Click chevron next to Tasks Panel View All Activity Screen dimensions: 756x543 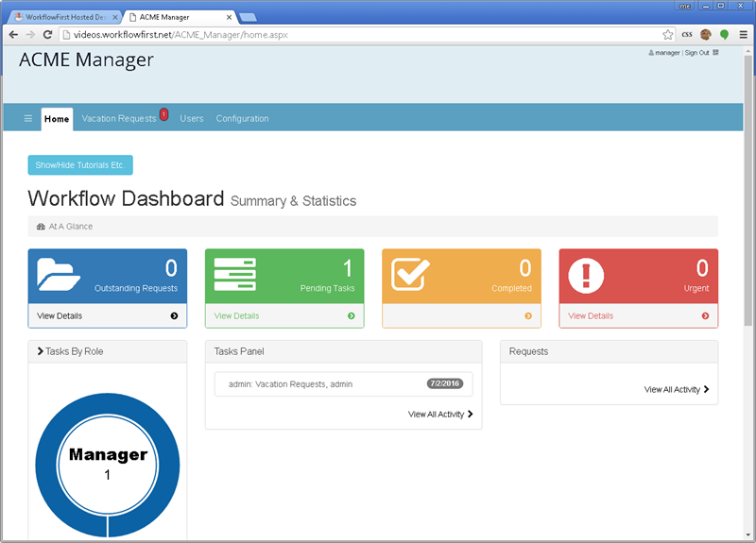tap(470, 414)
